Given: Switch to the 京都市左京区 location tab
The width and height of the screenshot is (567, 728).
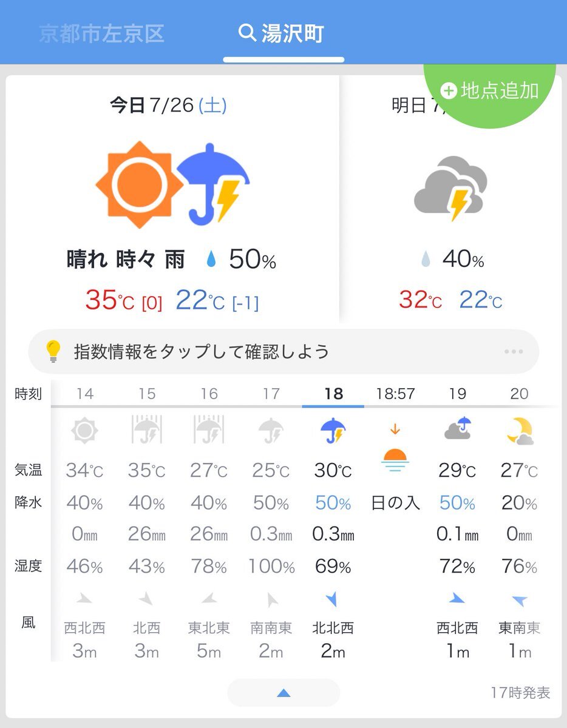Looking at the screenshot, I should 101,33.
